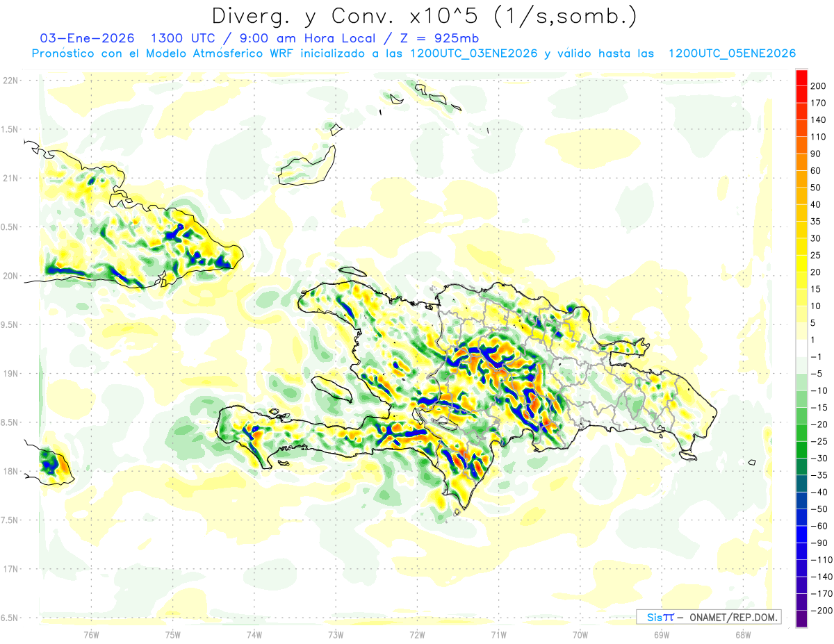Click the colorbar swatch between 170 and 200

coord(801,94)
